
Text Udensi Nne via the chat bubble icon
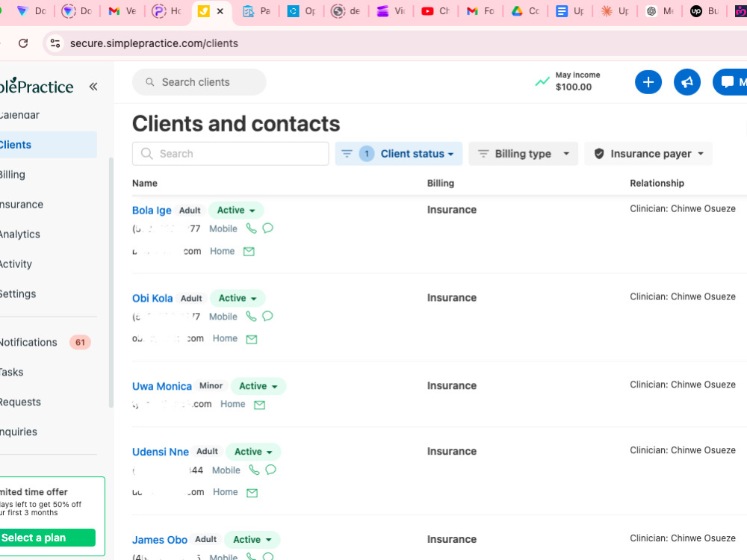click(270, 470)
